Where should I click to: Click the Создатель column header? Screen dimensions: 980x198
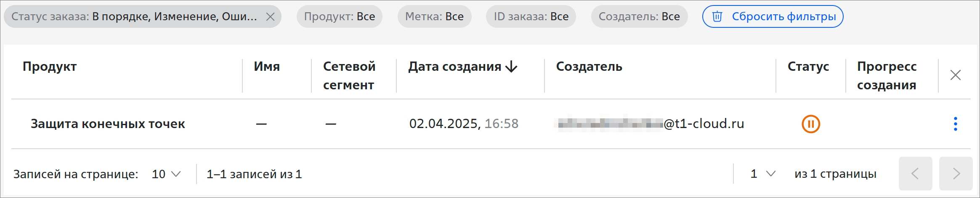(589, 67)
